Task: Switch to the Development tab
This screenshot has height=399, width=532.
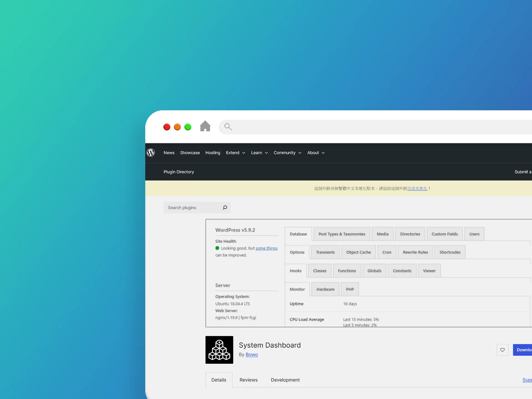Action: [285, 380]
